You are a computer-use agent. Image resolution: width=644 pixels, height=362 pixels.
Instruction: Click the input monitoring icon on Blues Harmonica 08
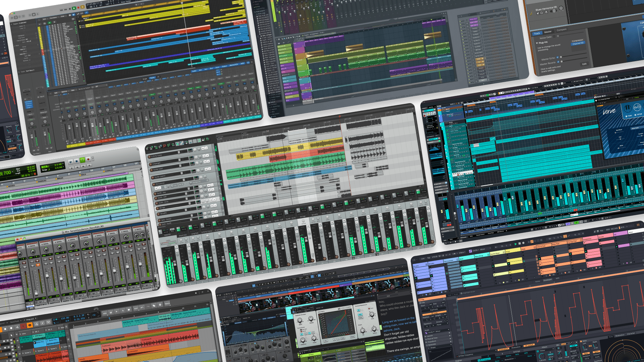click(x=546, y=12)
